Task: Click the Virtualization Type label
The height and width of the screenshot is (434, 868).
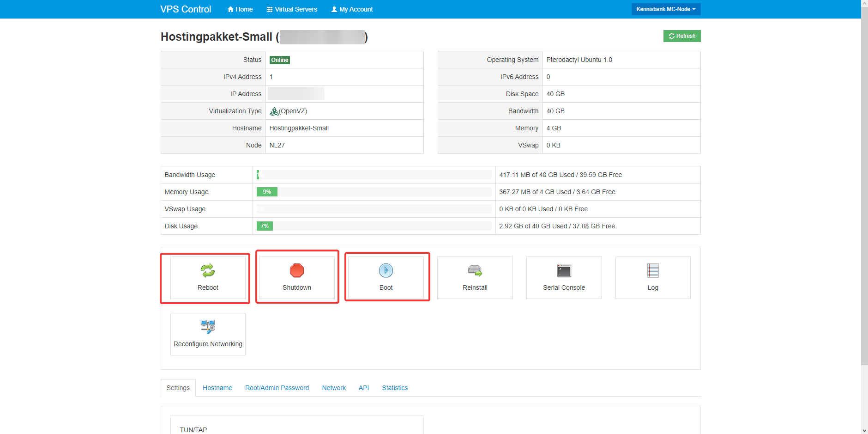Action: (235, 111)
